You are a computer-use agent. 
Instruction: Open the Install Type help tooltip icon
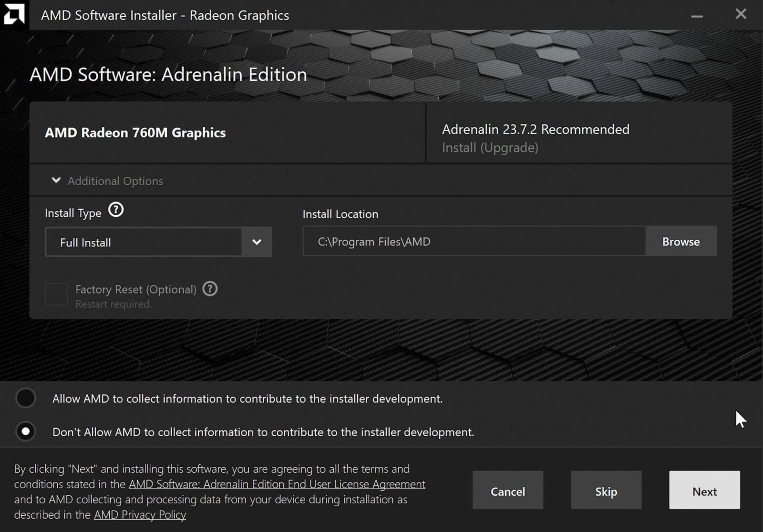coord(116,210)
